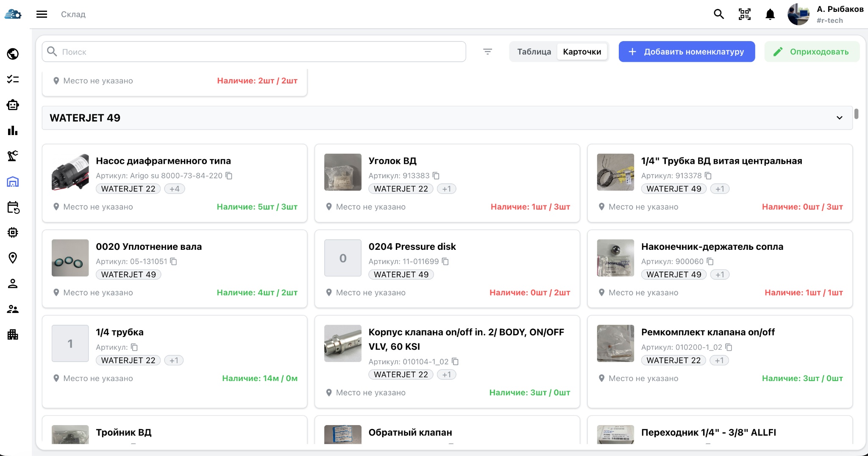The width and height of the screenshot is (868, 456).
Task: Expand +1 tags on Наконечник-держатель сопла
Action: tap(720, 275)
